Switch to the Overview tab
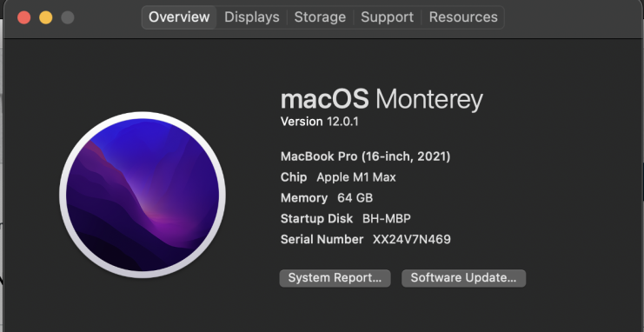The height and width of the screenshot is (332, 644). pyautogui.click(x=179, y=17)
